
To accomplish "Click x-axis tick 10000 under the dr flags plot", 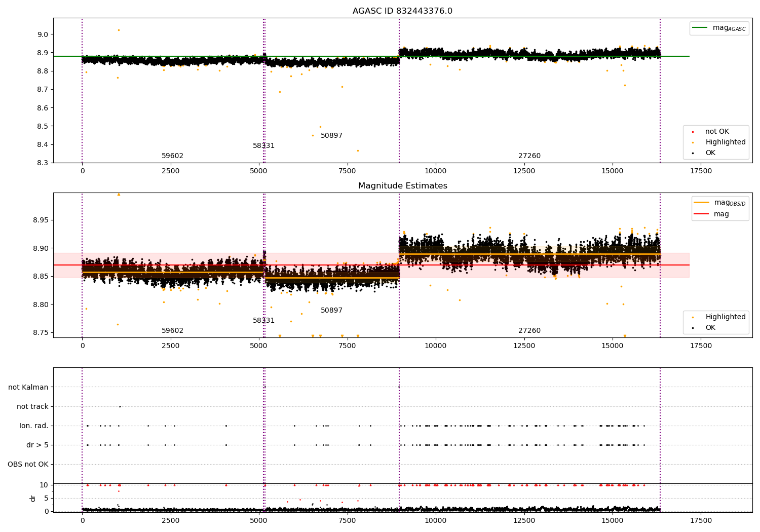I will coord(436,521).
